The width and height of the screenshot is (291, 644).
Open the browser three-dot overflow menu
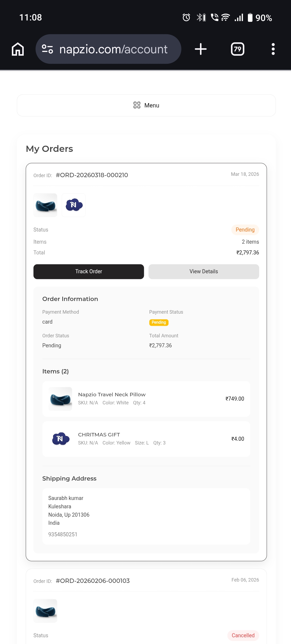(273, 49)
